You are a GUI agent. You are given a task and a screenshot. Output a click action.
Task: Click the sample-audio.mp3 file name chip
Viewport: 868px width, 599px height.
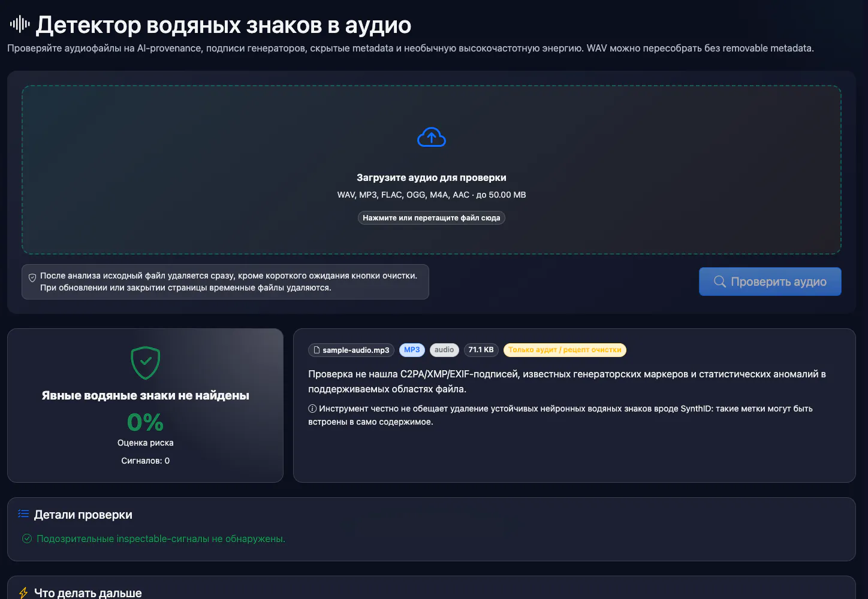point(351,350)
